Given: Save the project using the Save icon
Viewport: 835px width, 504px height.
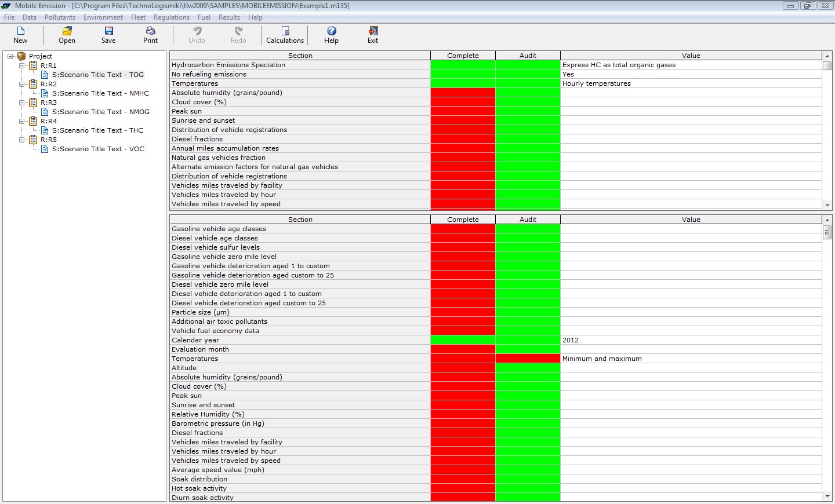Looking at the screenshot, I should (108, 31).
